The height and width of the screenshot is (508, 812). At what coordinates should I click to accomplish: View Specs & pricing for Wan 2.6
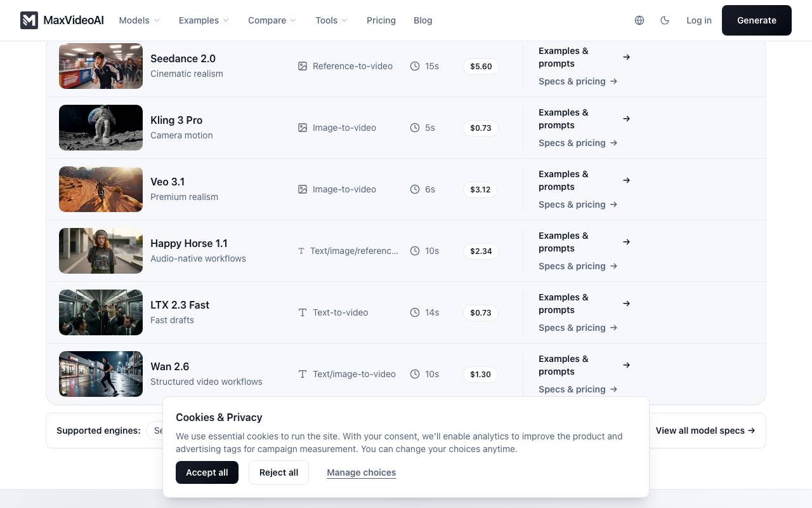coord(578,389)
